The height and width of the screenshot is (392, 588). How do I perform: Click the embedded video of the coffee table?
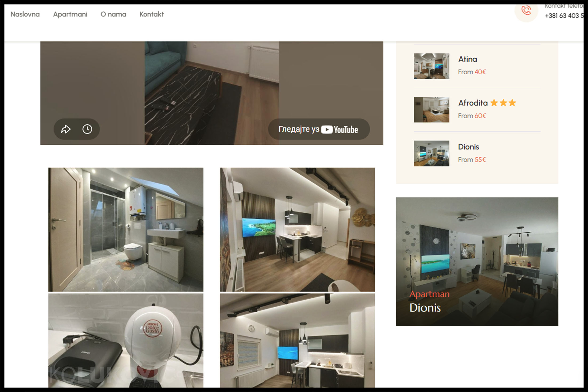coord(211,93)
